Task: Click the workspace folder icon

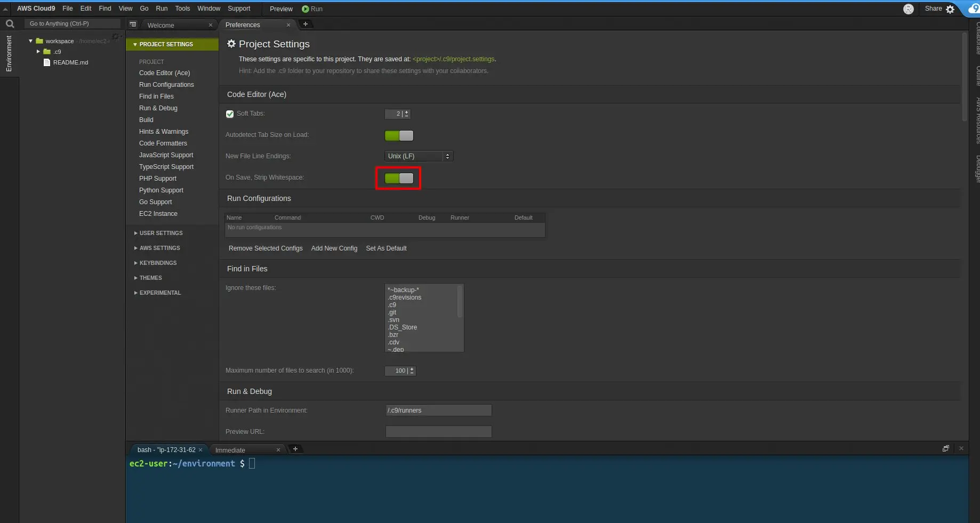Action: (x=39, y=41)
